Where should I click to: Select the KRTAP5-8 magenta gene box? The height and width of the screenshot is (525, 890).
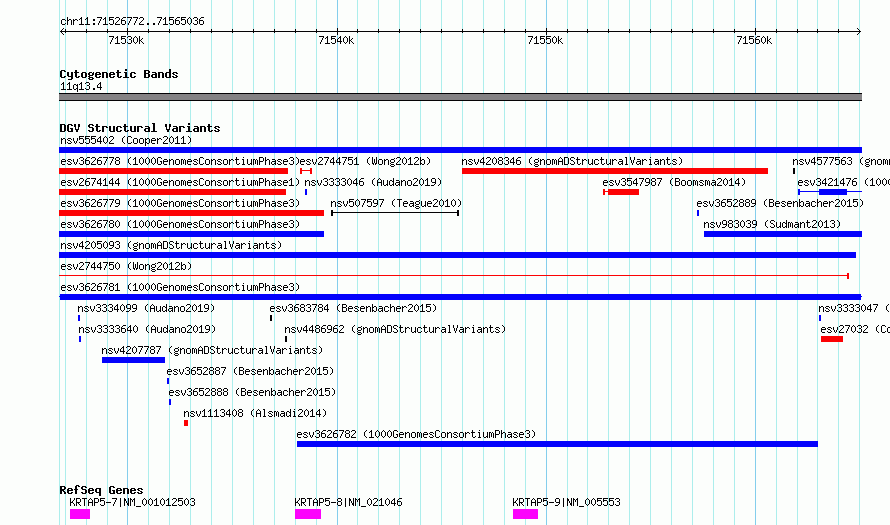click(308, 514)
